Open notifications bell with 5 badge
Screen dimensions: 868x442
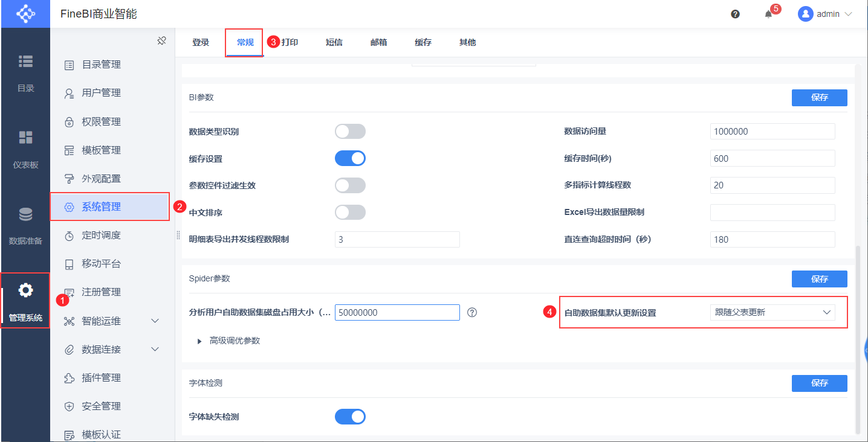769,13
